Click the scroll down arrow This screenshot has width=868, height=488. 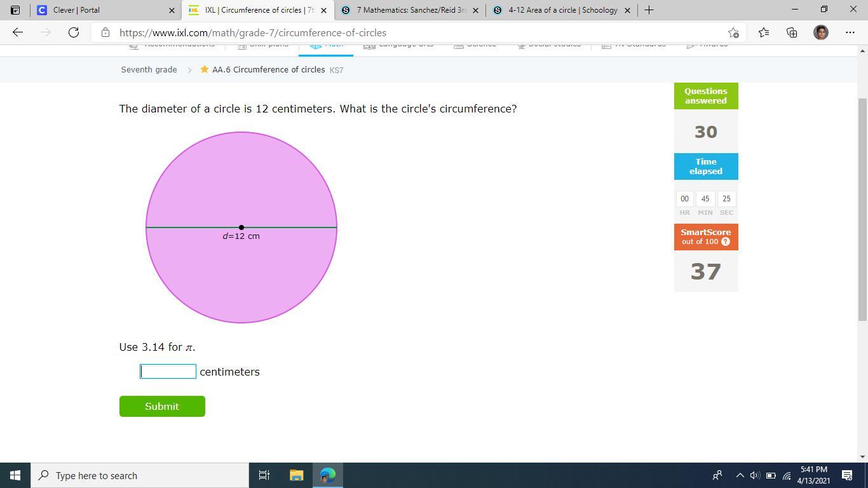click(862, 456)
